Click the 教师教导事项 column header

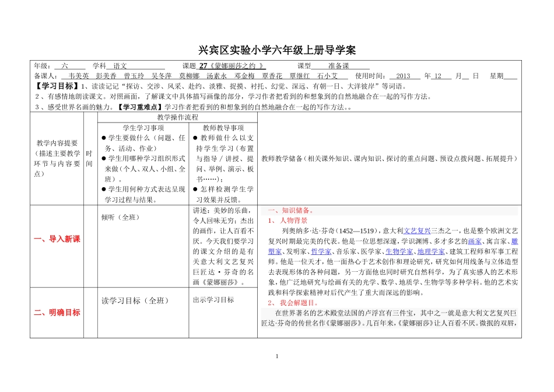223,128
